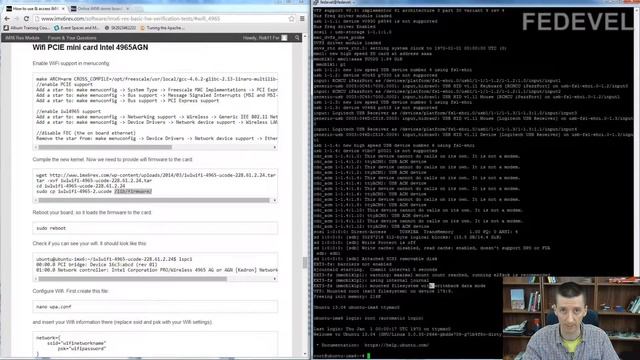This screenshot has width=640, height=360.
Task: Click the '//enable iwl4965 support' comment line
Action: pyautogui.click(x=69, y=111)
